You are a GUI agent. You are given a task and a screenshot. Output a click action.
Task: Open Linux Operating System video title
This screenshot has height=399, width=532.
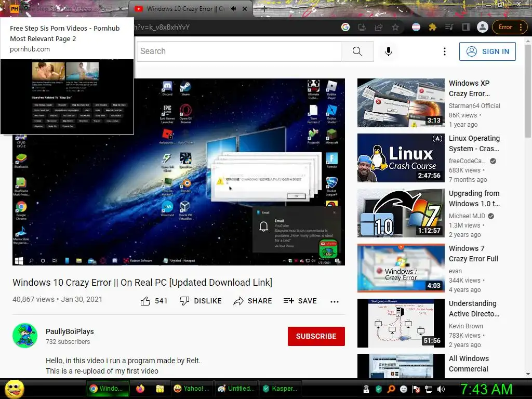[474, 143]
